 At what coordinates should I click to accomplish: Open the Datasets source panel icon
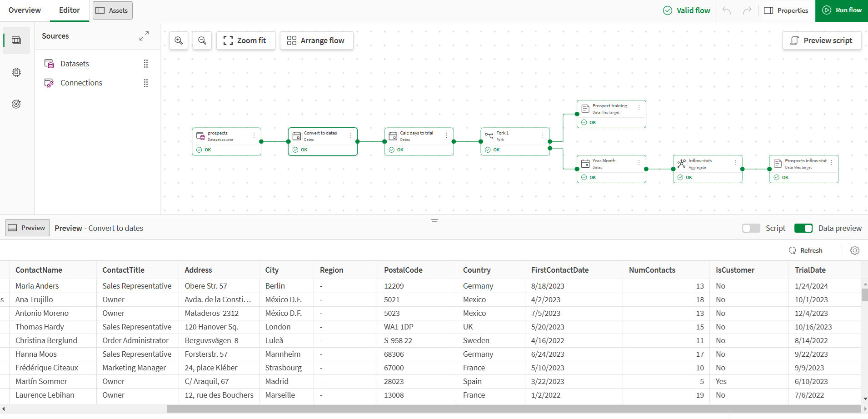[x=49, y=64]
